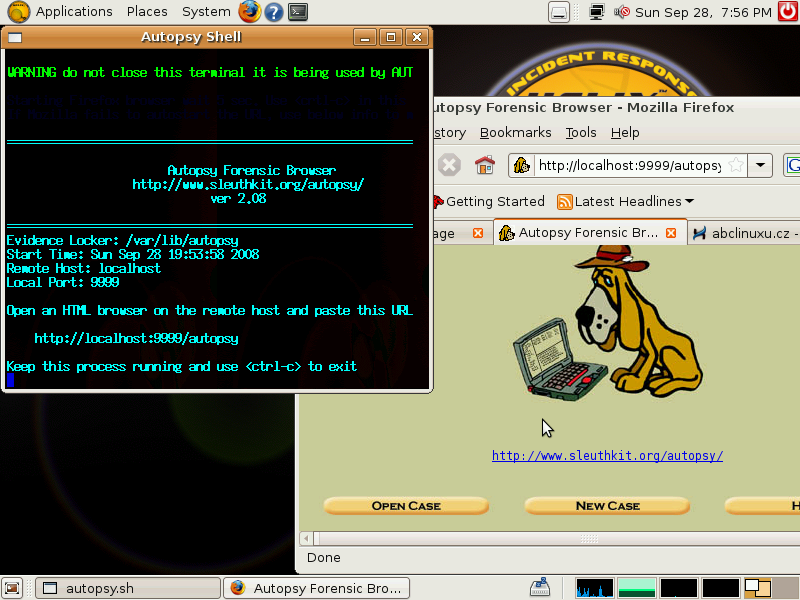Click the red power/shutdown icon
Viewport: 800px width, 600px height.
(788, 11)
